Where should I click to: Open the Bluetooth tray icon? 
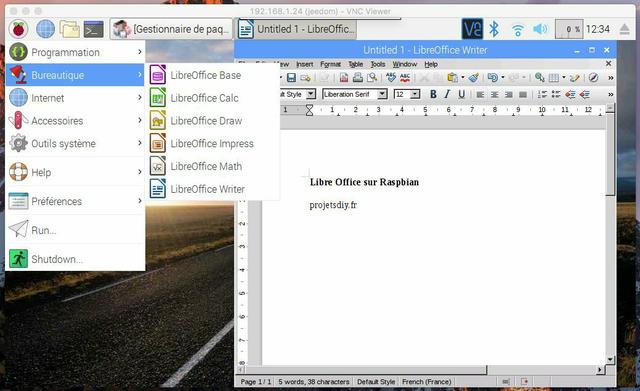[x=494, y=29]
